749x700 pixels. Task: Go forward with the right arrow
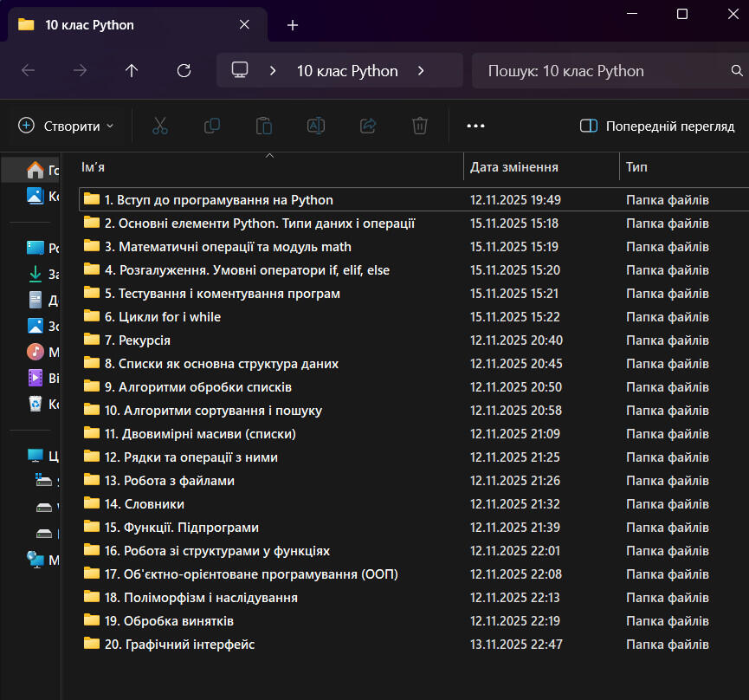81,71
